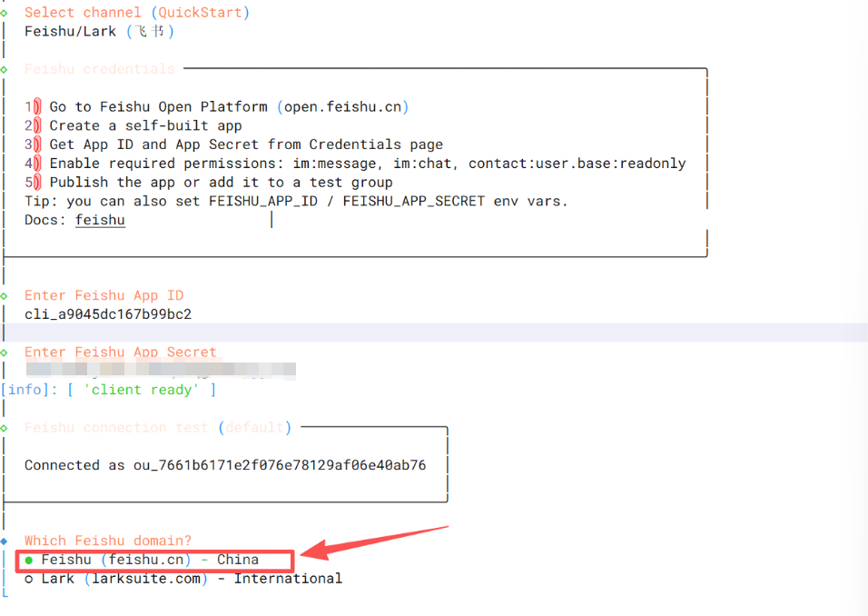This screenshot has height=616, width=868.
Task: Click the 'Connected as ou_7661b…' line
Action: click(x=225, y=465)
